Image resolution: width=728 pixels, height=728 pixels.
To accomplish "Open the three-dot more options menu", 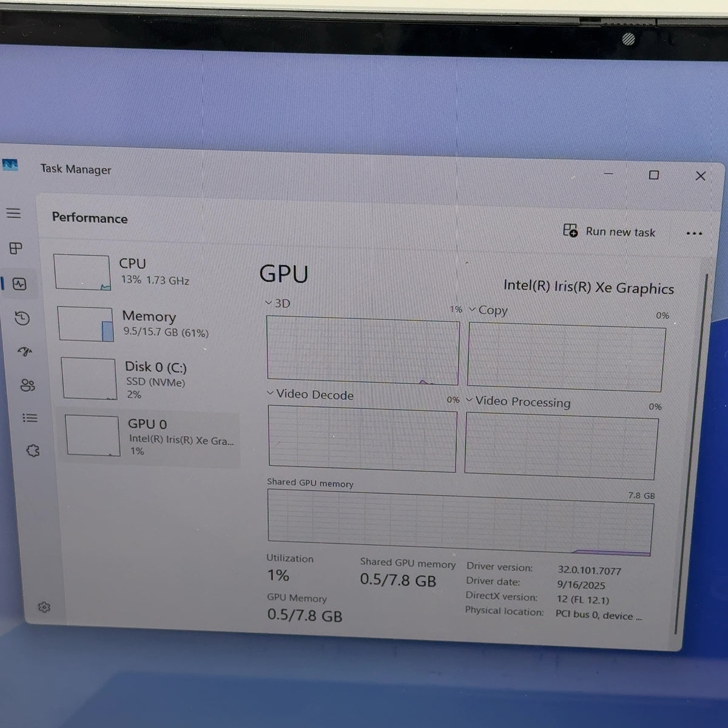I will (x=694, y=234).
